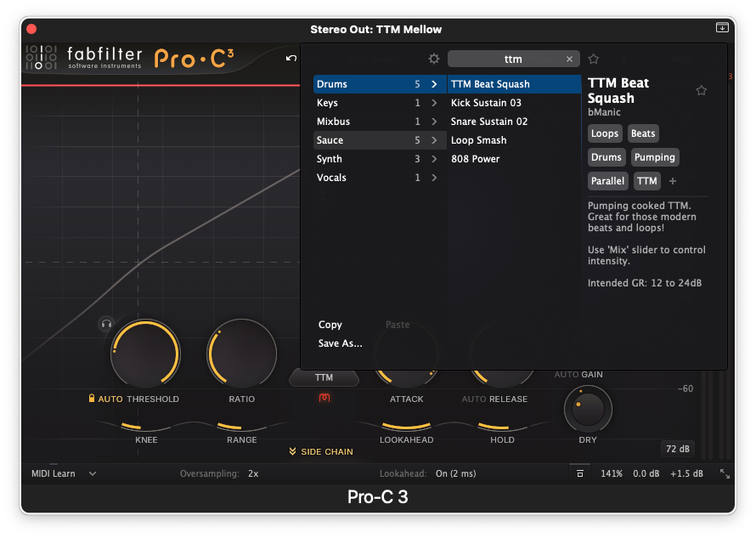This screenshot has width=756, height=538.
Task: Click the undo arrow icon
Action: coord(291,58)
